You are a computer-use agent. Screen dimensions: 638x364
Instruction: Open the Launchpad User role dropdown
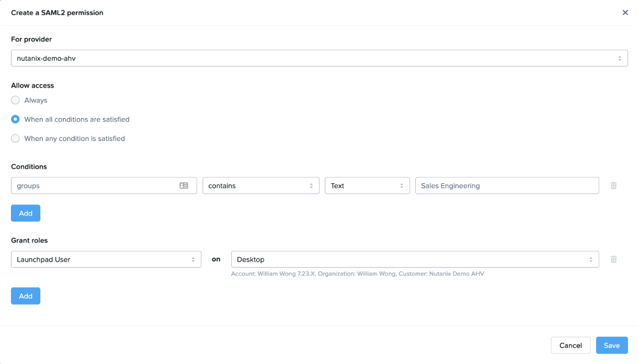coord(106,259)
